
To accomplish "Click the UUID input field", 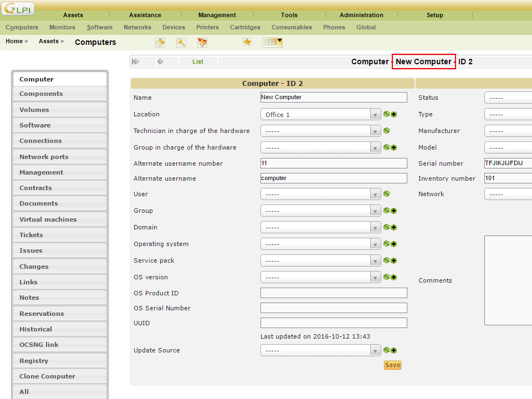I will 334,323.
